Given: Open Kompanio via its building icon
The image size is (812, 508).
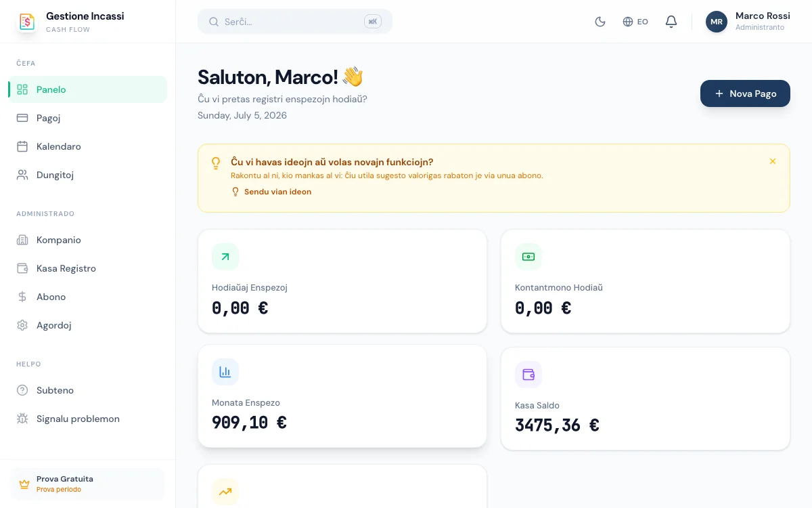Looking at the screenshot, I should (22, 240).
